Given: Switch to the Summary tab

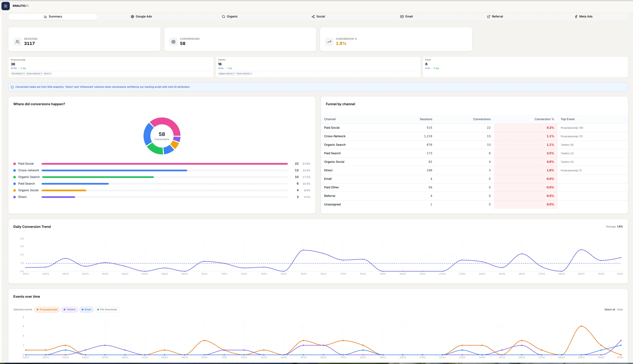Looking at the screenshot, I should point(53,16).
